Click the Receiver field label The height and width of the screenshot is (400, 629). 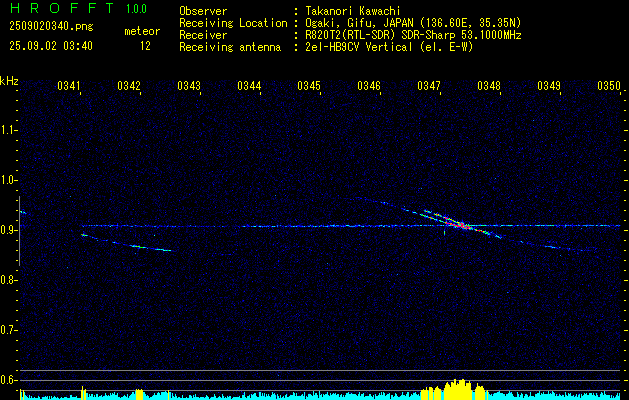(203, 35)
